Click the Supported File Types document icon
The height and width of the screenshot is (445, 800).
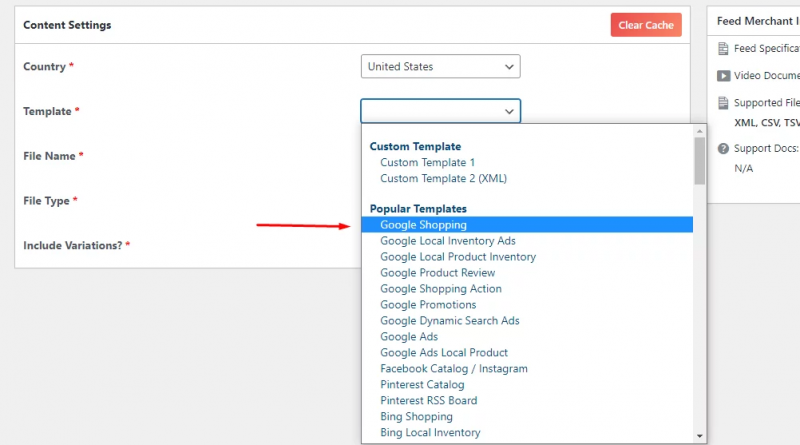tap(723, 102)
